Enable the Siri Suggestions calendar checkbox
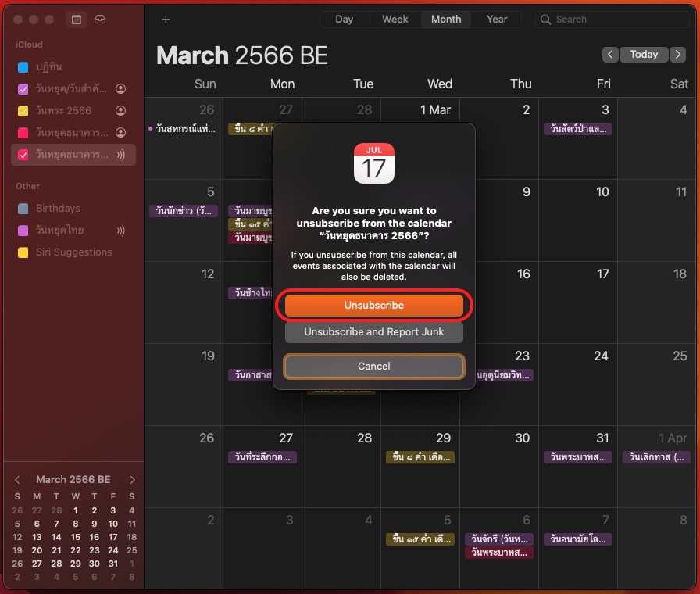Screen dimensions: 700x594 (23, 252)
